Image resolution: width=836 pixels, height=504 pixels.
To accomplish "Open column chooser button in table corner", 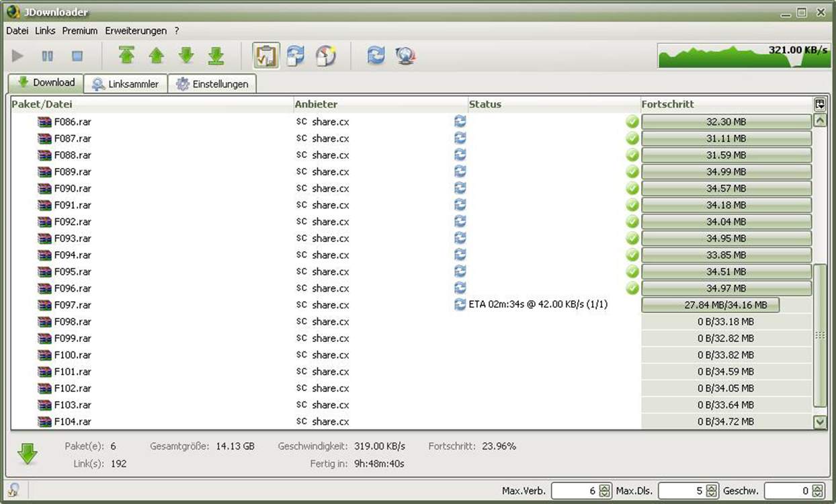I will (x=820, y=104).
